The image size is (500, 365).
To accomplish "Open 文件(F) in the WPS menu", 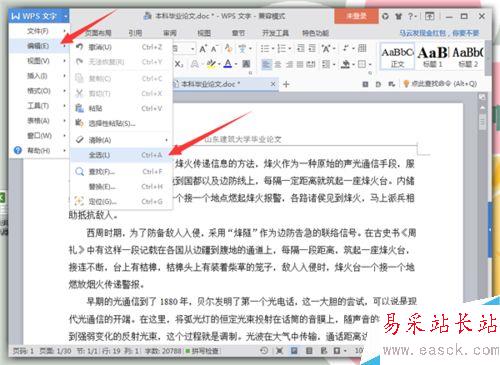I will 39,31.
